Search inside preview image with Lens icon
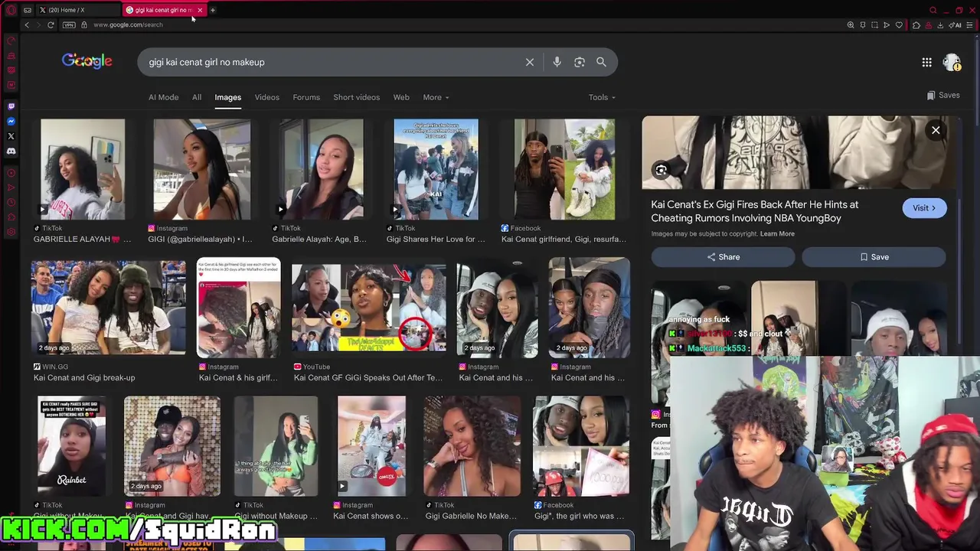The image size is (980, 551). (661, 170)
